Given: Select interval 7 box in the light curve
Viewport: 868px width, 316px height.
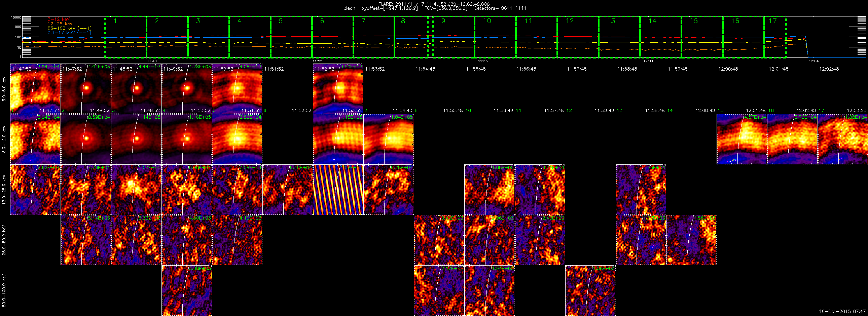Looking at the screenshot, I should (x=374, y=37).
